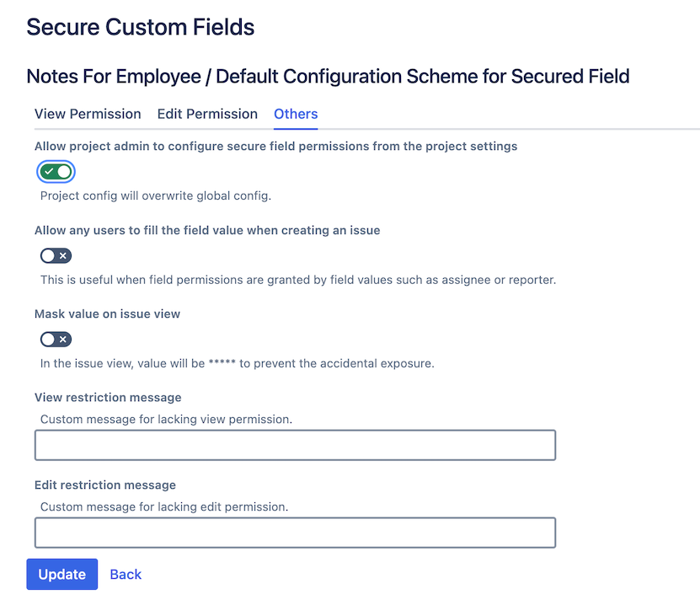Click the 'Allow project admin to configure' label
Screen dimensions: 700x616
tap(275, 146)
